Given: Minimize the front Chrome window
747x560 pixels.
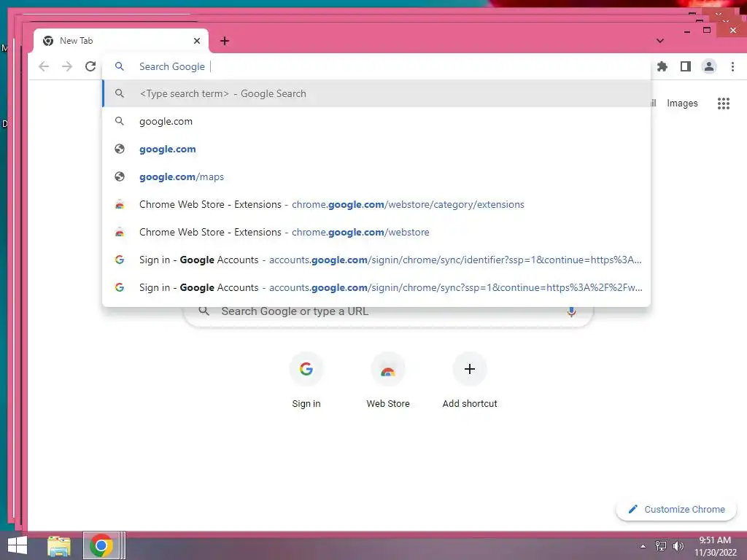Looking at the screenshot, I should 687,31.
